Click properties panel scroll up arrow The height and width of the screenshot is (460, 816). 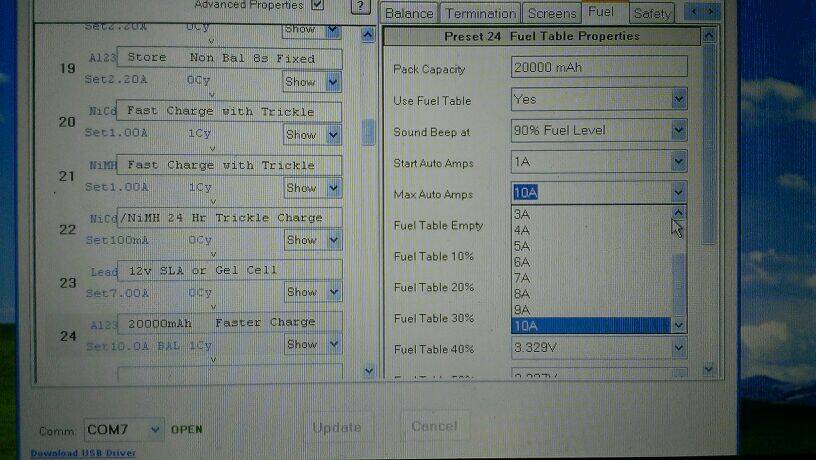click(x=708, y=36)
